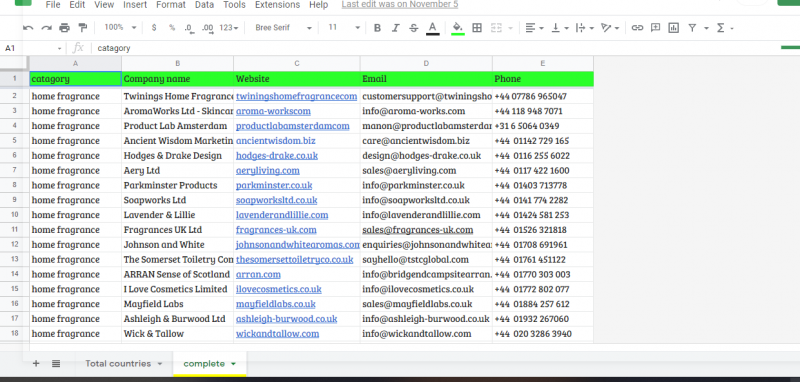The image size is (800, 382).
Task: Select the Email header cell
Action: pyautogui.click(x=426, y=79)
